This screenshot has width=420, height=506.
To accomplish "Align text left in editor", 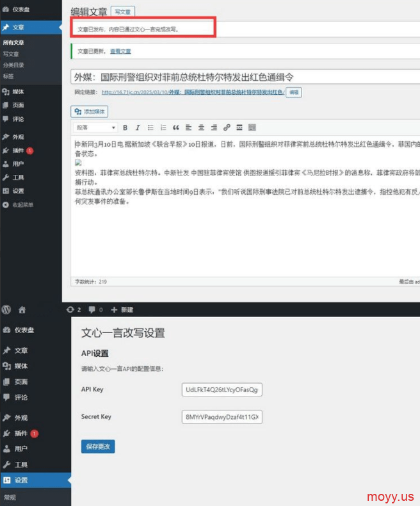I will click(188, 127).
